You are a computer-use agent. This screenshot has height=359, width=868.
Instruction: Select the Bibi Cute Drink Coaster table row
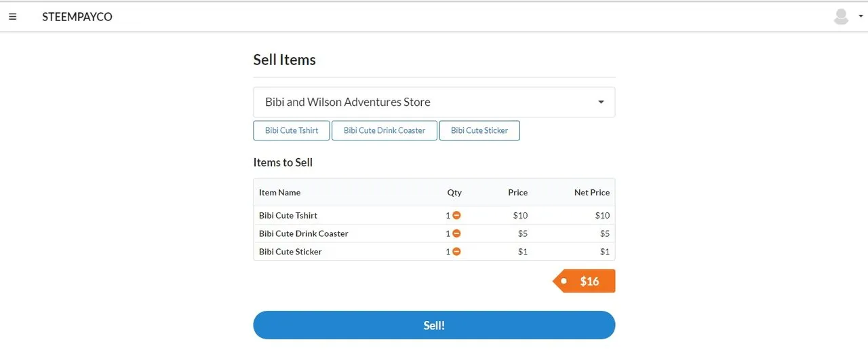click(x=434, y=233)
